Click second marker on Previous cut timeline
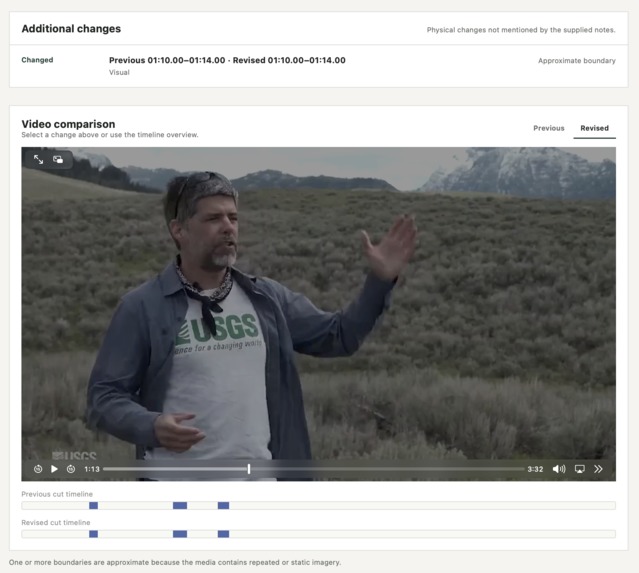 click(x=180, y=505)
